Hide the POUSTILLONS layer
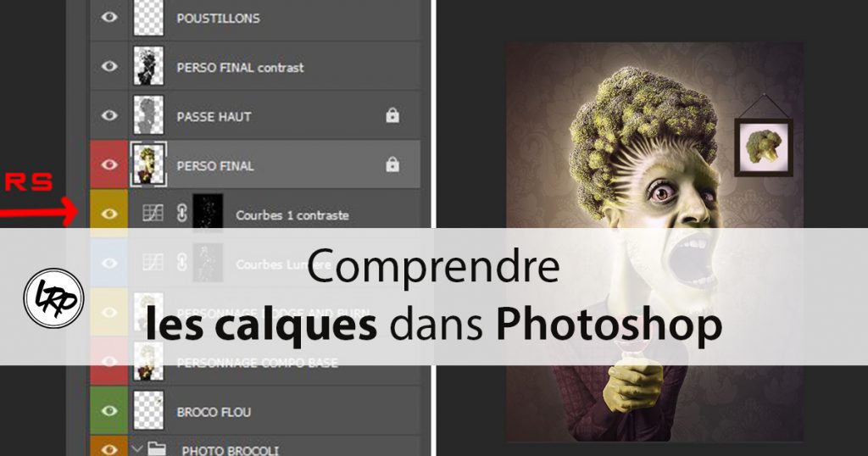The image size is (868, 456). pos(109,17)
